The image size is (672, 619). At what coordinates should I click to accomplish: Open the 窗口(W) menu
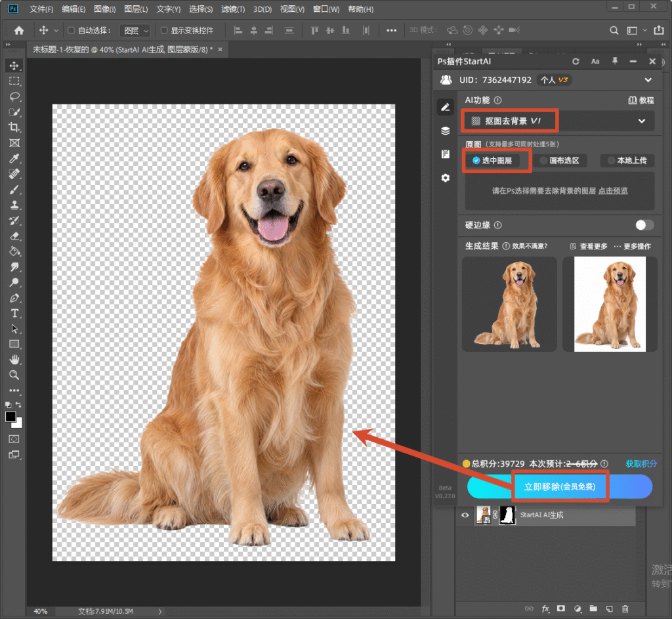tap(326, 9)
